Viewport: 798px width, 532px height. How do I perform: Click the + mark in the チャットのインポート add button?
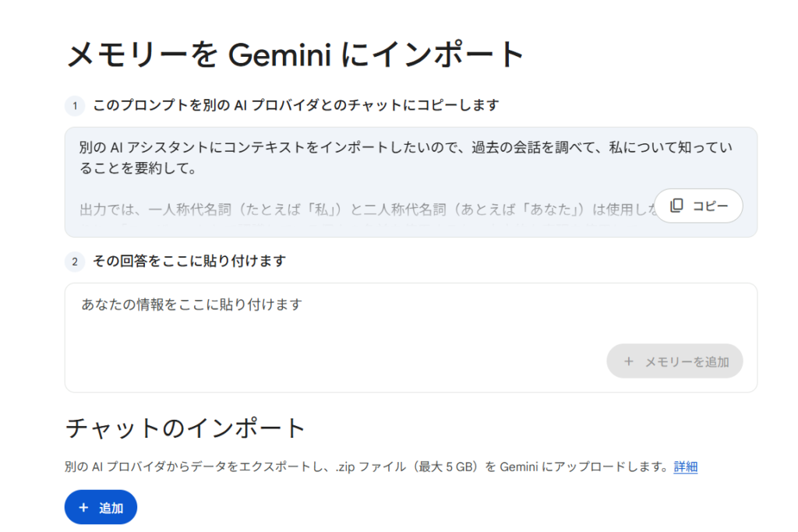(83, 507)
